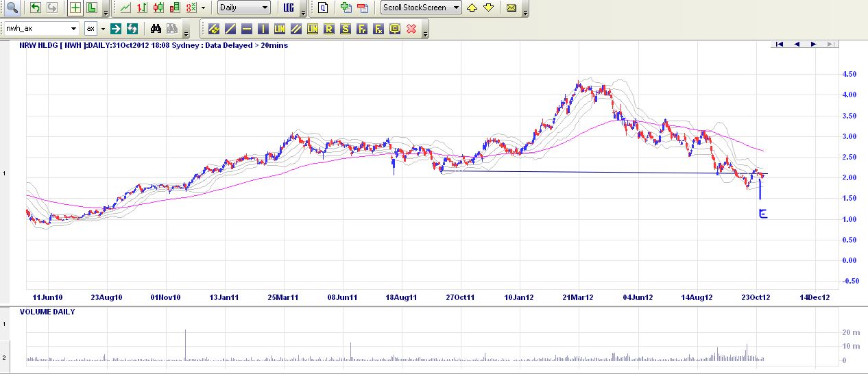The height and width of the screenshot is (374, 868).
Task: Open the Scroll StockScreen dropdown
Action: [422, 8]
